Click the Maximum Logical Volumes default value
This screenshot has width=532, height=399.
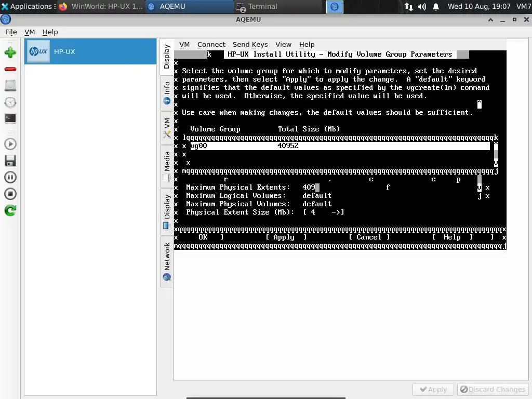317,196
